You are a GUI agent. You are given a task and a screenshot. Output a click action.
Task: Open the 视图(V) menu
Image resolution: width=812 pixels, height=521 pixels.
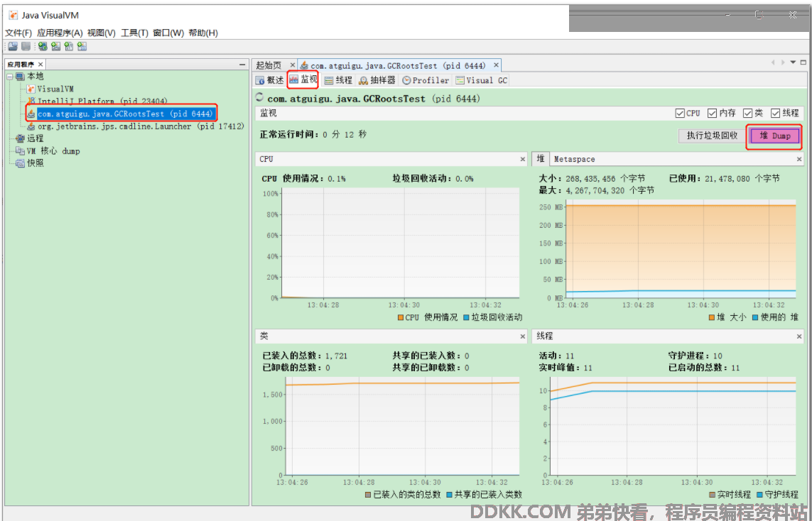coord(102,33)
